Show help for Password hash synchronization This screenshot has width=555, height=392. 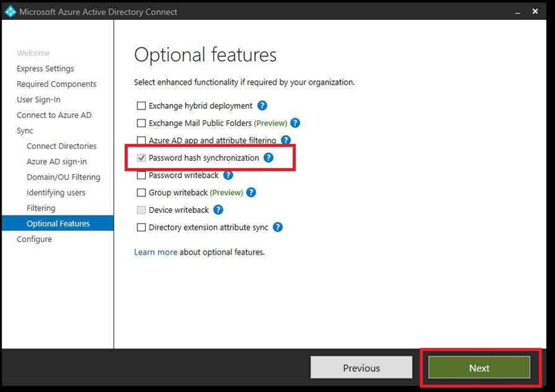click(268, 158)
